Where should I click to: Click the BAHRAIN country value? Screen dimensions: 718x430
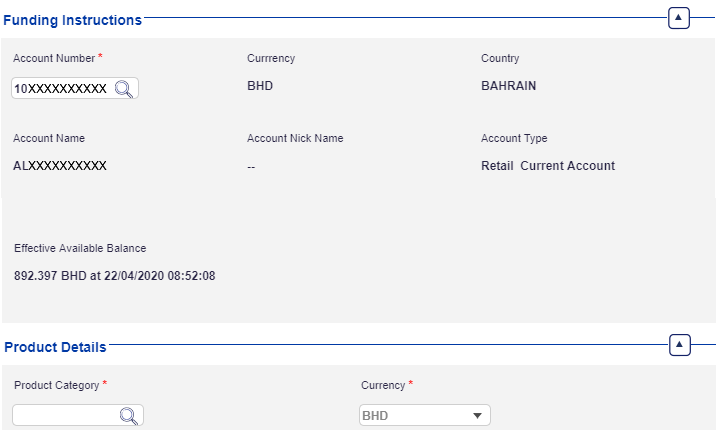click(x=508, y=86)
